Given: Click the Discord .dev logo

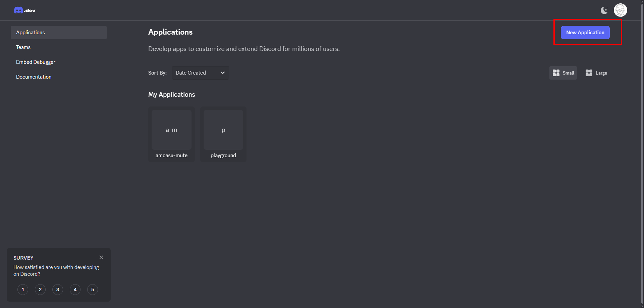Looking at the screenshot, I should (24, 10).
